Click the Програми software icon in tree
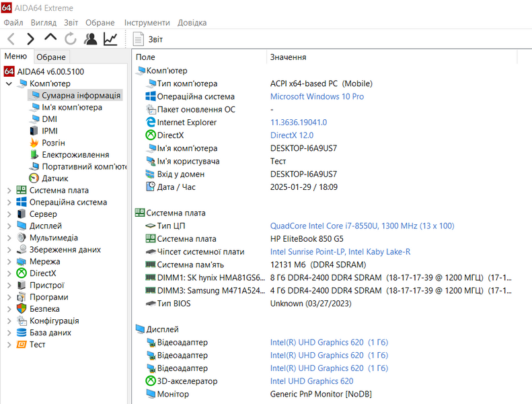The width and height of the screenshot is (532, 404). [22, 297]
